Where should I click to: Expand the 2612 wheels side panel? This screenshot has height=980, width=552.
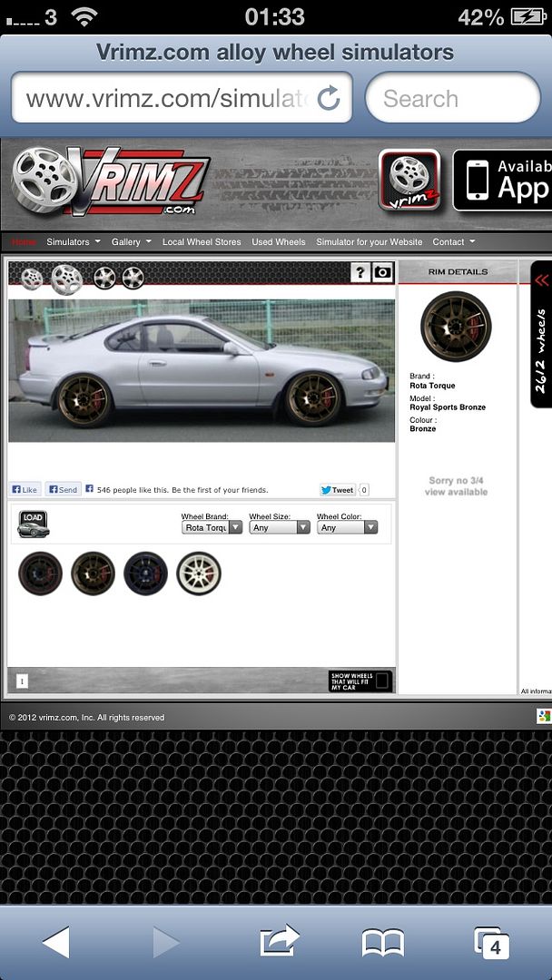point(541,334)
